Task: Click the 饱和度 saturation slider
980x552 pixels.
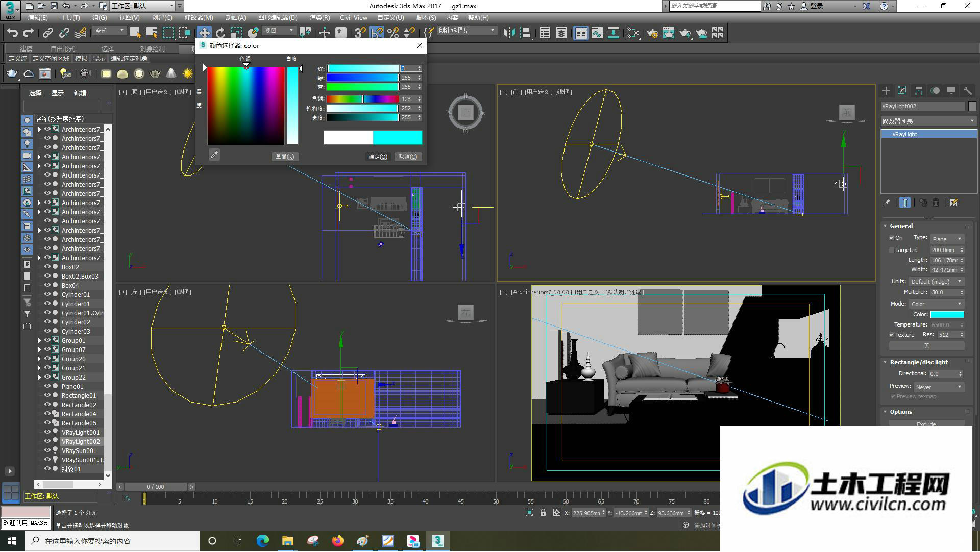Action: coord(363,108)
